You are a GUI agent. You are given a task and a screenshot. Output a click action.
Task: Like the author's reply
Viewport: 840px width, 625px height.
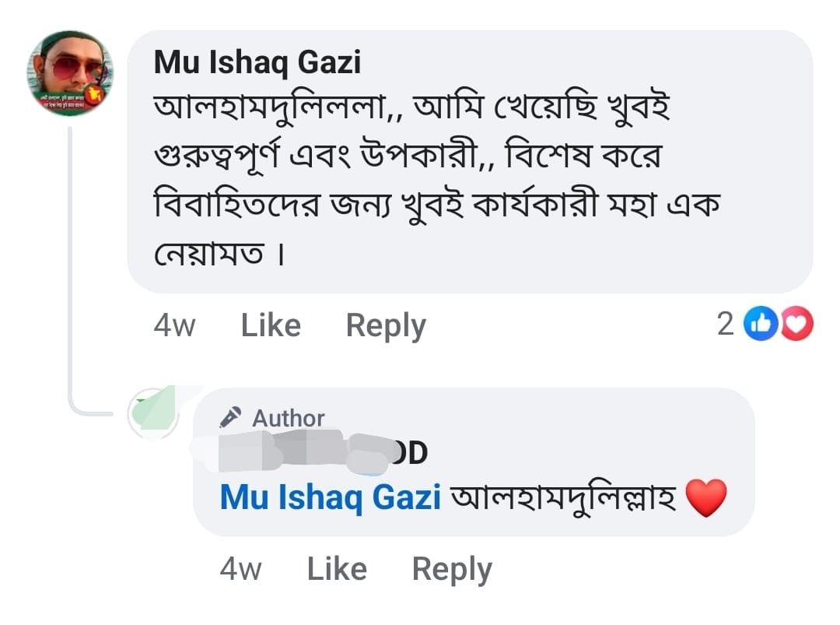pyautogui.click(x=337, y=569)
